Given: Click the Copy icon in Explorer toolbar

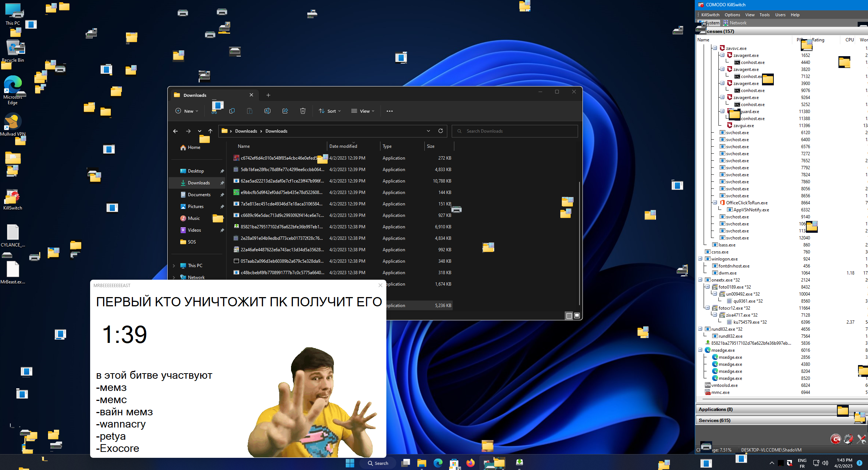Looking at the screenshot, I should tap(232, 111).
